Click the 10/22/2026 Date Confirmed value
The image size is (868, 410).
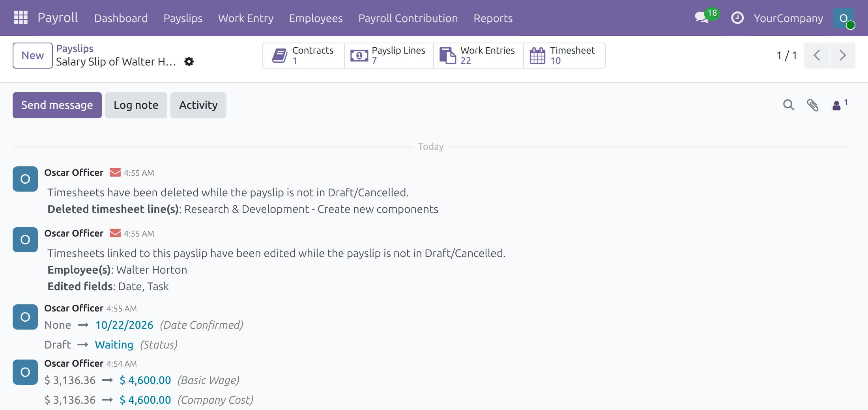pos(124,325)
